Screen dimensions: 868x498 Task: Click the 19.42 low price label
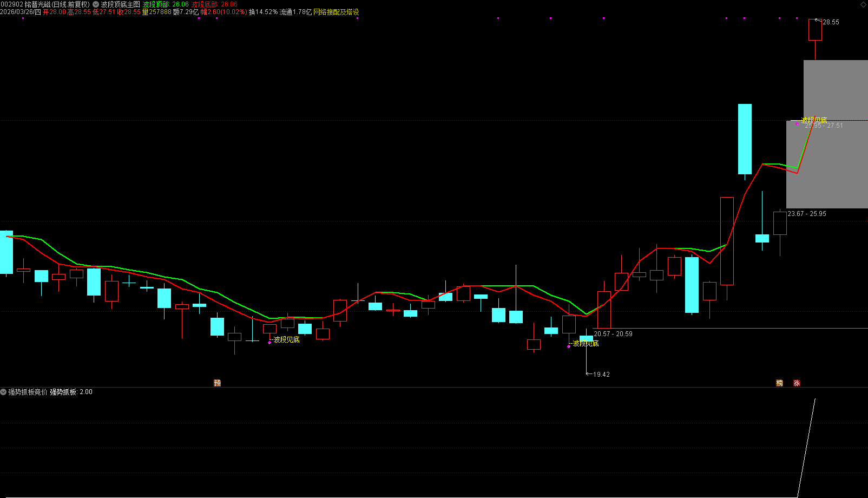click(x=601, y=375)
